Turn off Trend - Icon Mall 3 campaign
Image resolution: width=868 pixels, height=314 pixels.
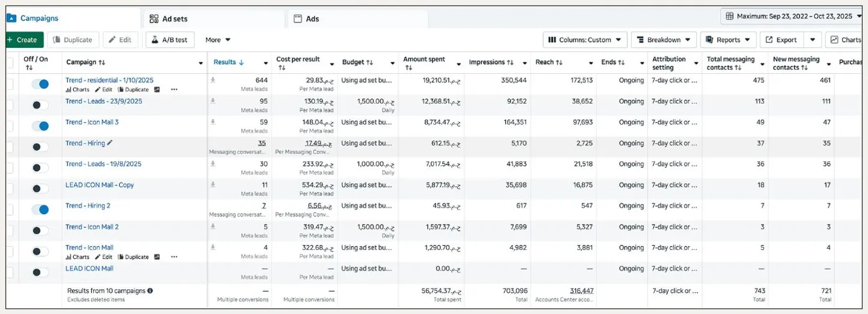pos(40,126)
